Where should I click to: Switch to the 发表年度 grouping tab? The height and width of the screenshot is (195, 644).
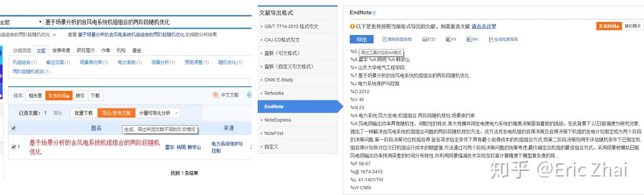coord(61,51)
